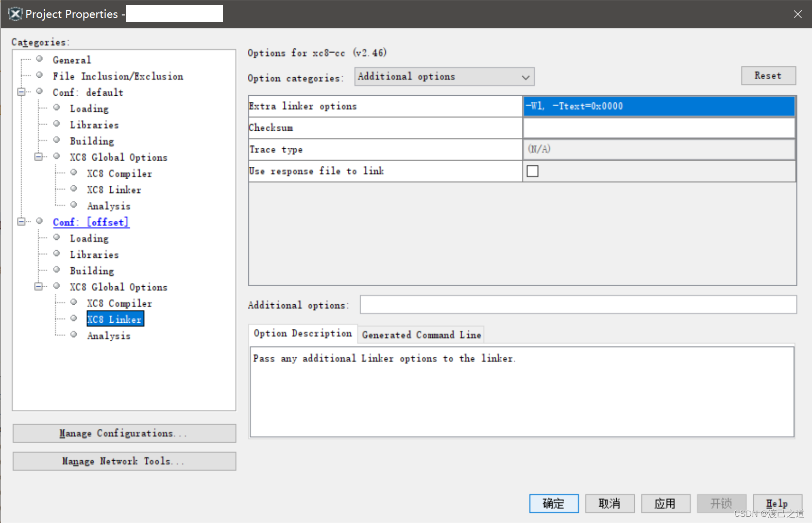Select XC8 Compiler under Conf: [offset]
The height and width of the screenshot is (523, 812).
tap(120, 303)
